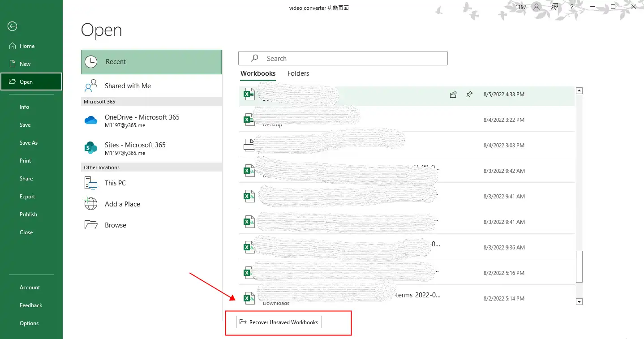
Task: Click Recover Unsaved Workbooks button
Action: click(279, 322)
